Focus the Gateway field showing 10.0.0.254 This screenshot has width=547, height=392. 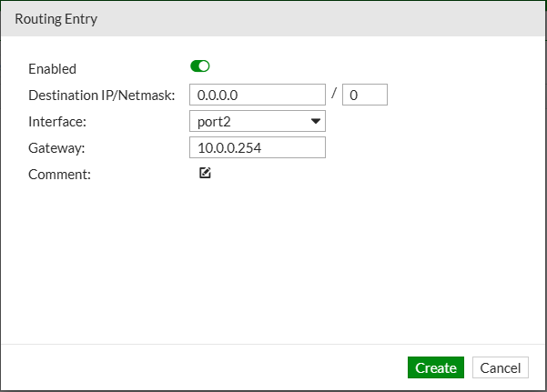tap(258, 148)
